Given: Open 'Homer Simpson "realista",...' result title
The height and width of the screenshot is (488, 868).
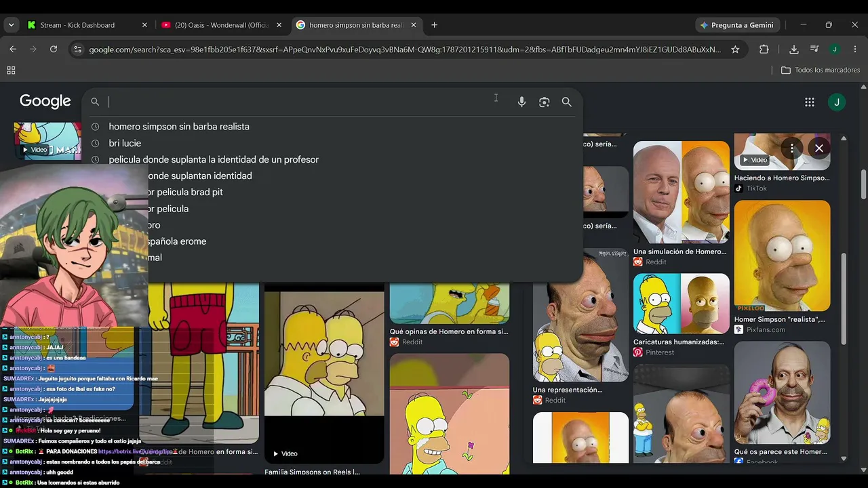Looking at the screenshot, I should tap(780, 319).
